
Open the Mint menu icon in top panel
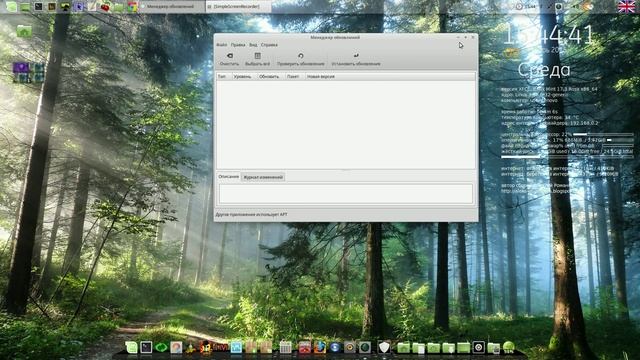coord(11,7)
